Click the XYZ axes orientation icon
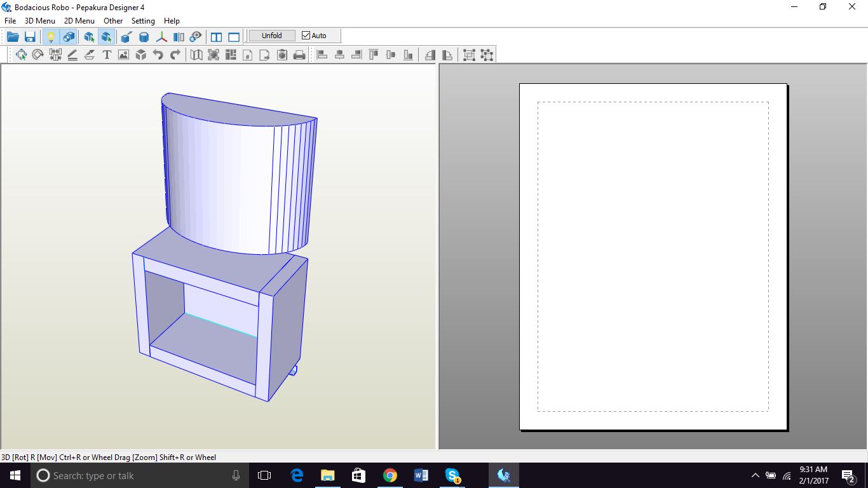This screenshot has height=488, width=868. (x=162, y=37)
